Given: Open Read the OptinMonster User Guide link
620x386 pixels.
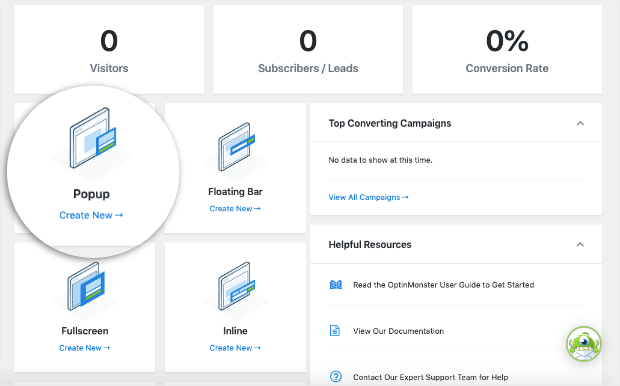Looking at the screenshot, I should tap(444, 285).
